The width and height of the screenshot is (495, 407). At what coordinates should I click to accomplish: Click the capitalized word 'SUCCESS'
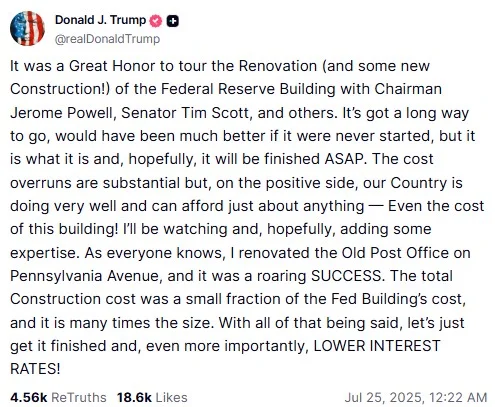pyautogui.click(x=346, y=276)
